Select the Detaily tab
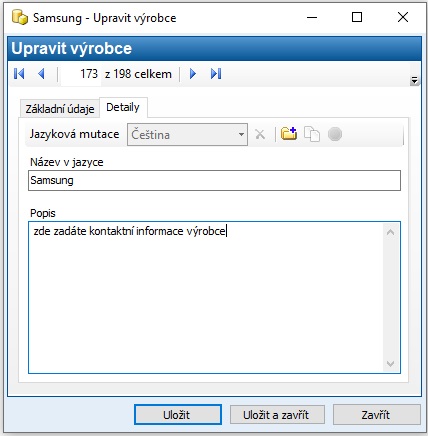428x436 pixels. [123, 107]
